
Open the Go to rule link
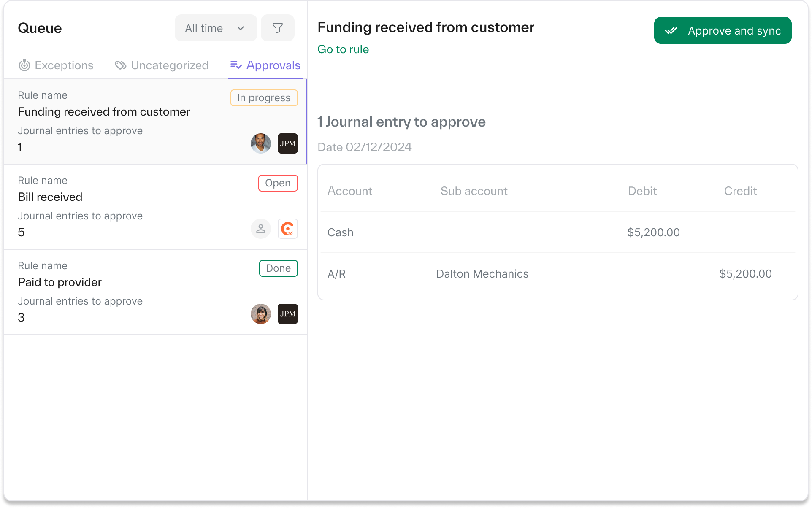pyautogui.click(x=343, y=49)
